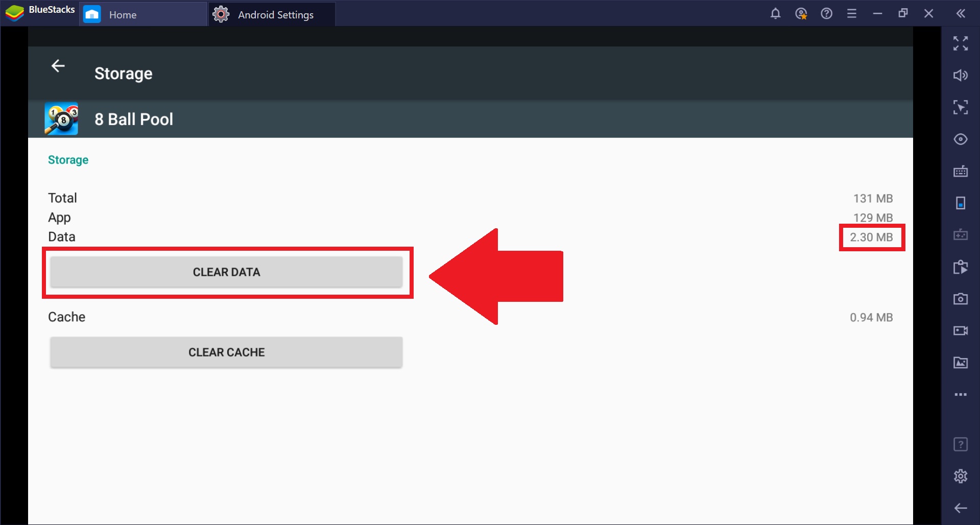Click the cursor lock icon in sidebar
This screenshot has width=980, height=525.
pyautogui.click(x=961, y=107)
